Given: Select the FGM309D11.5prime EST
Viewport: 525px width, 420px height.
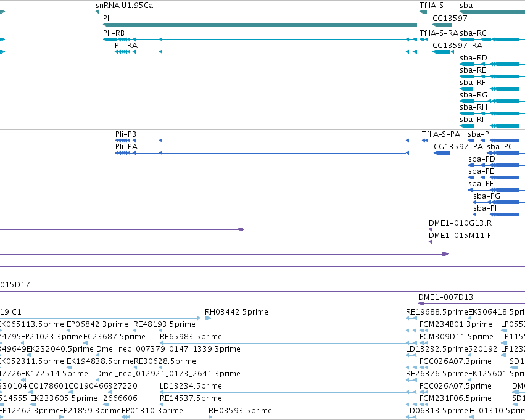Looking at the screenshot, I should [x=424, y=343].
